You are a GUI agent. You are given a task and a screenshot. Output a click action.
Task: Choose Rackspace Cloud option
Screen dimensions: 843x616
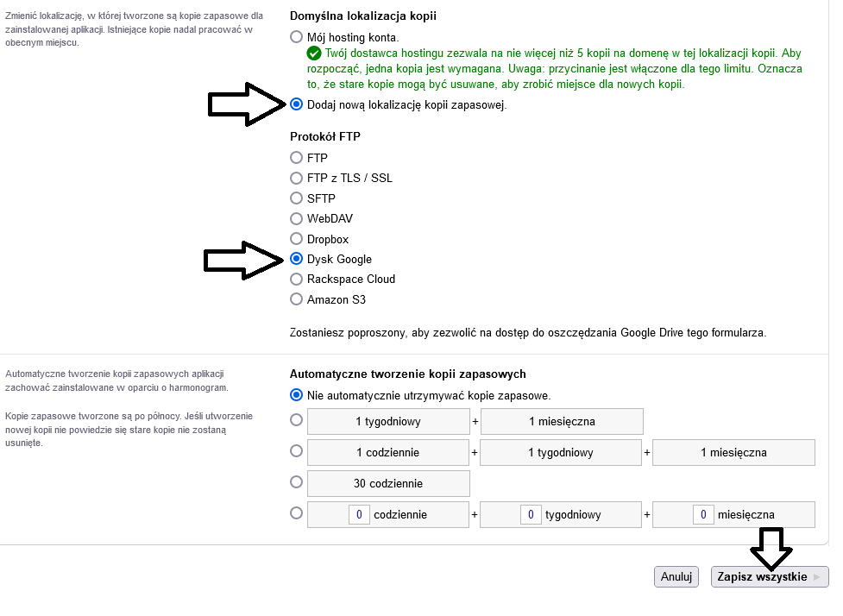(x=297, y=279)
